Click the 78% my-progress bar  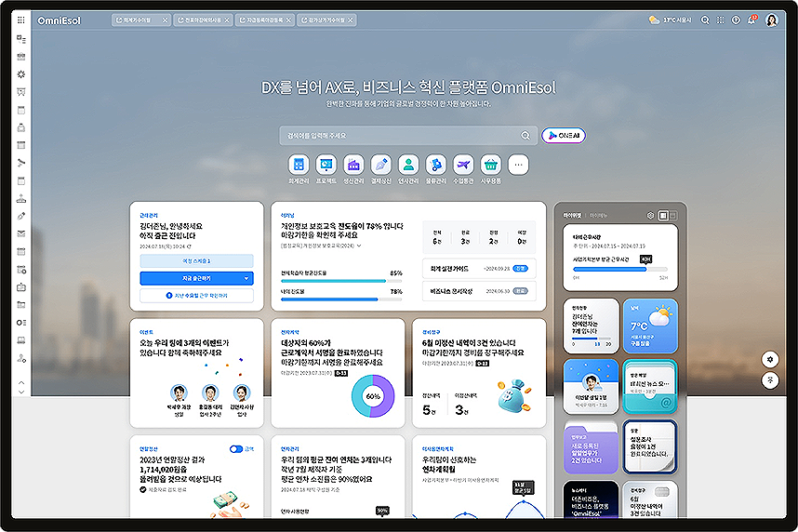pyautogui.click(x=341, y=299)
